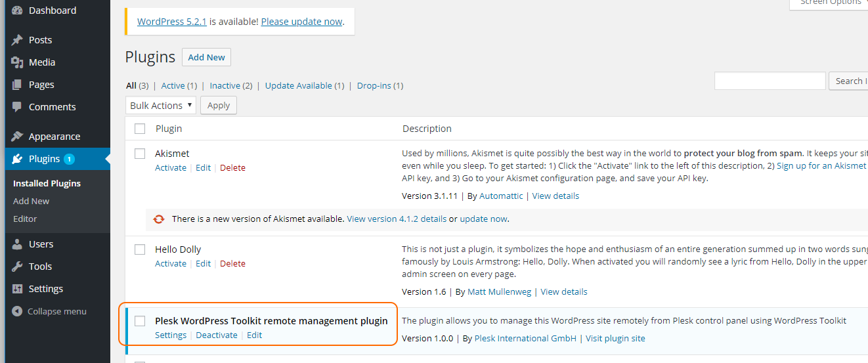Filter by Drop-ins
The height and width of the screenshot is (363, 868).
(x=374, y=85)
